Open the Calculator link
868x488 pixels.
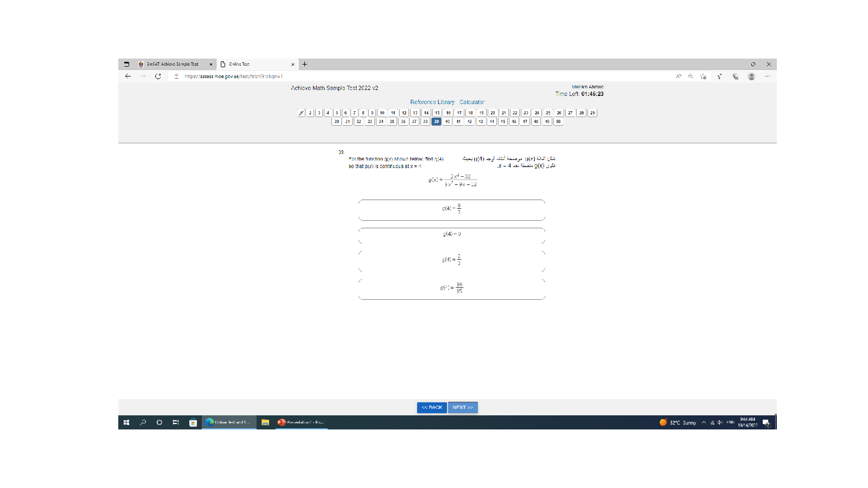point(471,102)
